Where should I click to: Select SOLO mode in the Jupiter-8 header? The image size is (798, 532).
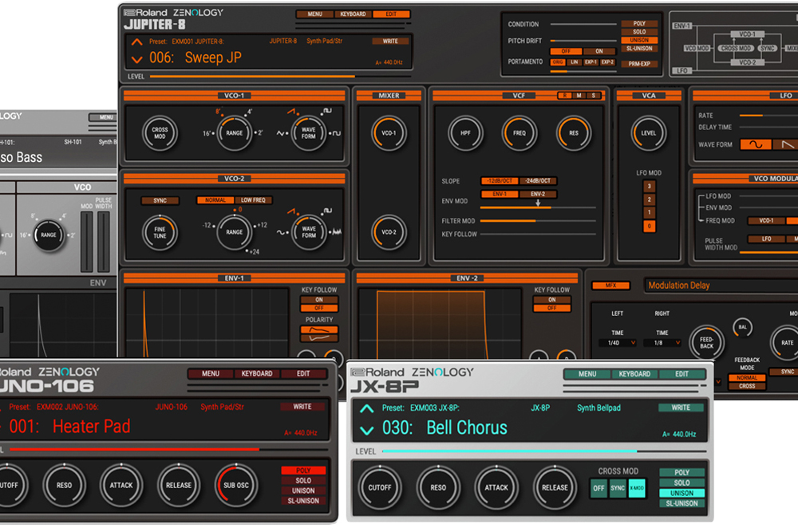tap(639, 32)
